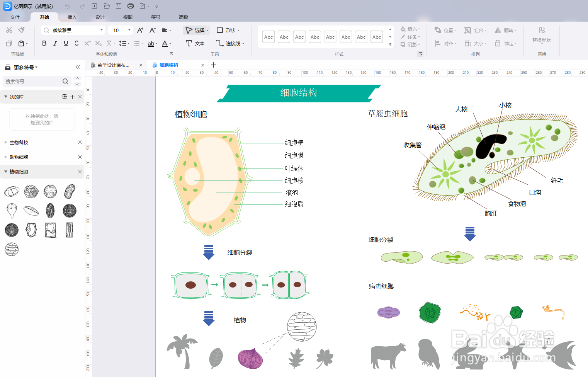This screenshot has width=588, height=378.
Task: Select the 连接线 (Connector) tool
Action: (x=231, y=43)
